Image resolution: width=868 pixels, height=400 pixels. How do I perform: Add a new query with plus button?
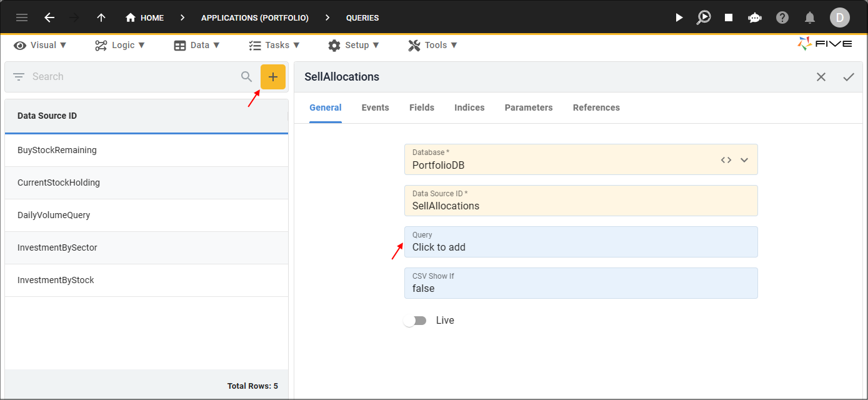click(273, 77)
